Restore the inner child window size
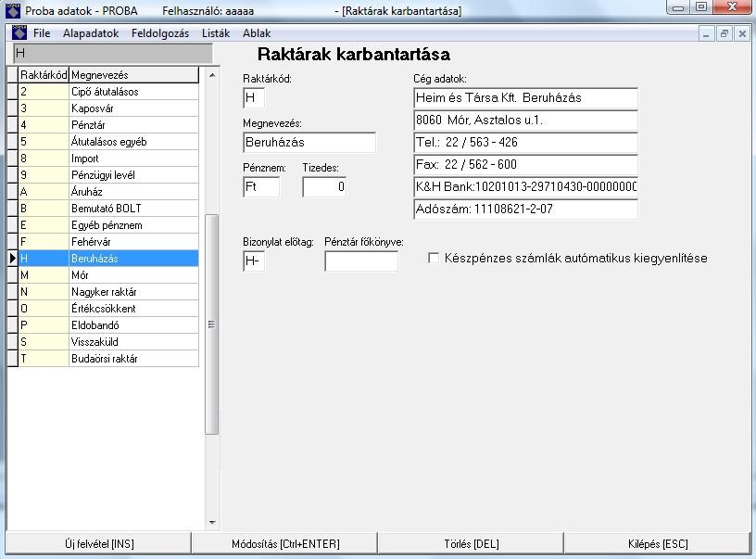The height and width of the screenshot is (559, 756). (724, 33)
